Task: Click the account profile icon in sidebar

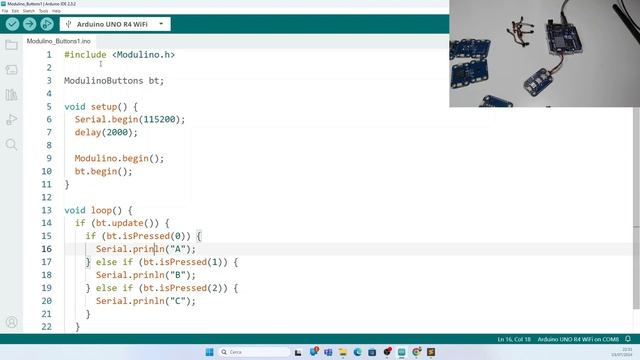Action: (11, 322)
